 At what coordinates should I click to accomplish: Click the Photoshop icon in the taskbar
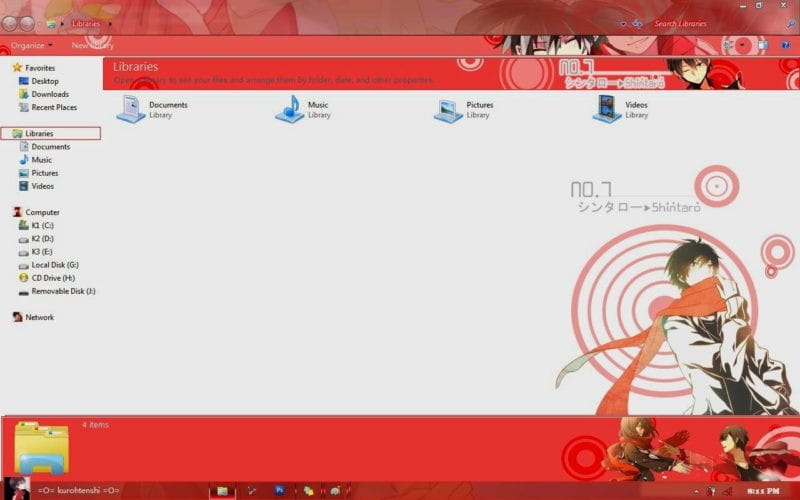[x=281, y=490]
